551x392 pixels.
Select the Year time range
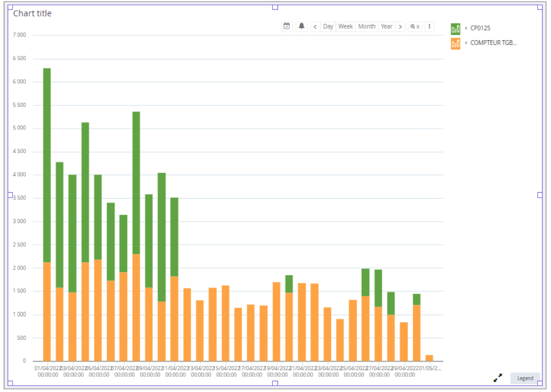coord(387,27)
